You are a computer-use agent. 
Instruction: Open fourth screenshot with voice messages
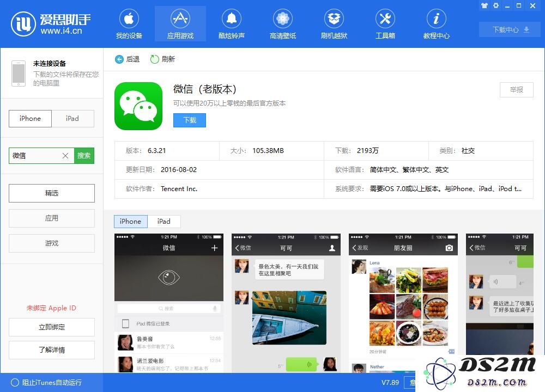click(499, 295)
